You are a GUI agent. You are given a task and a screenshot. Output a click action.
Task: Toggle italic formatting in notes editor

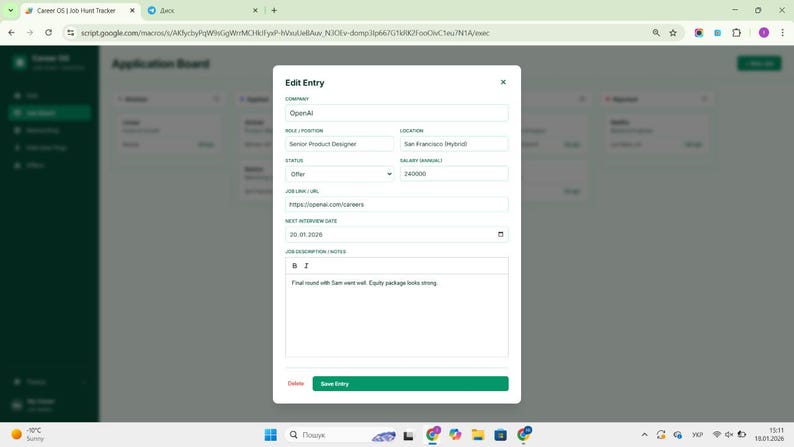coord(306,266)
